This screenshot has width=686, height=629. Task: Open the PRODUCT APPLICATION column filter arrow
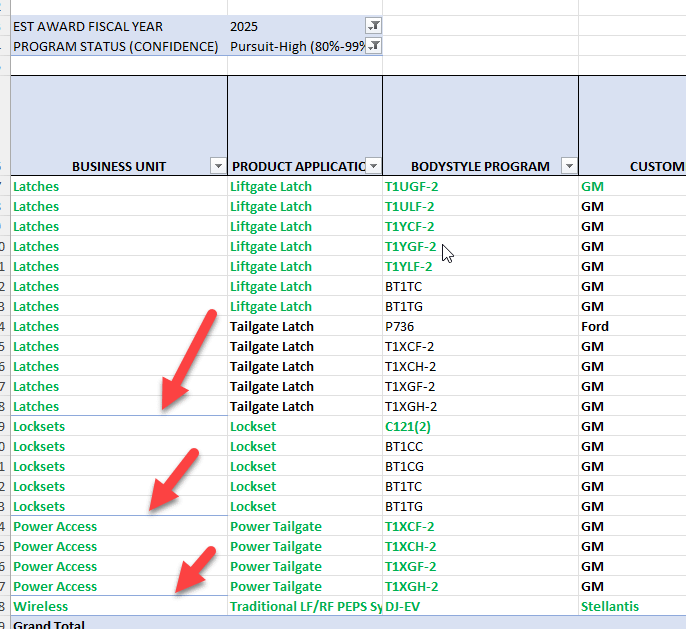(373, 166)
